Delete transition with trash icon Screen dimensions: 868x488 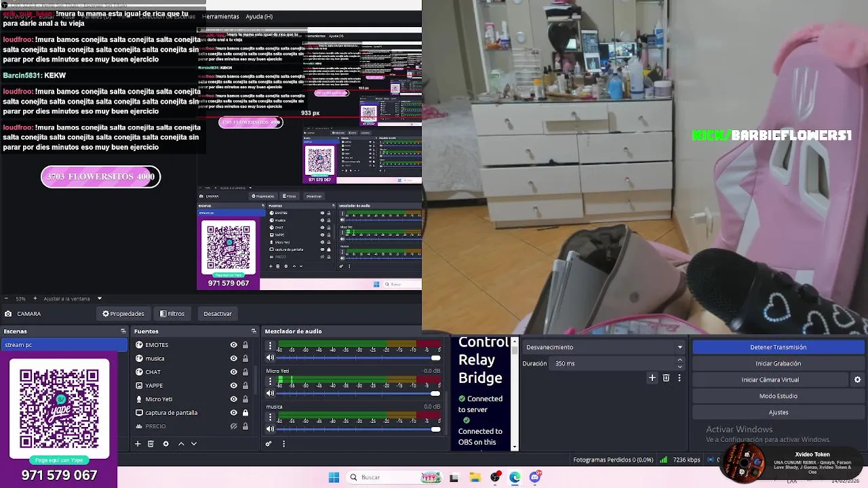click(666, 378)
